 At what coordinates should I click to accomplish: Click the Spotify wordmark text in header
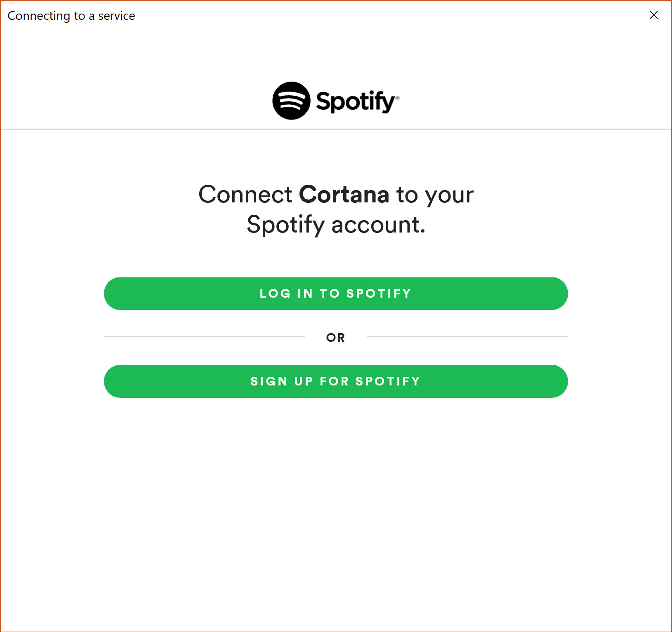click(x=356, y=101)
